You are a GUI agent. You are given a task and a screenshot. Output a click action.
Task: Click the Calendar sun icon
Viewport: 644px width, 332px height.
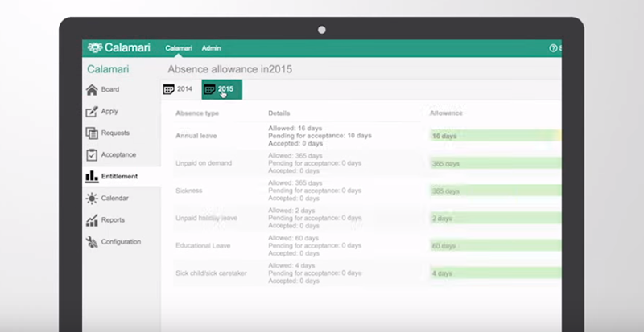[92, 198]
